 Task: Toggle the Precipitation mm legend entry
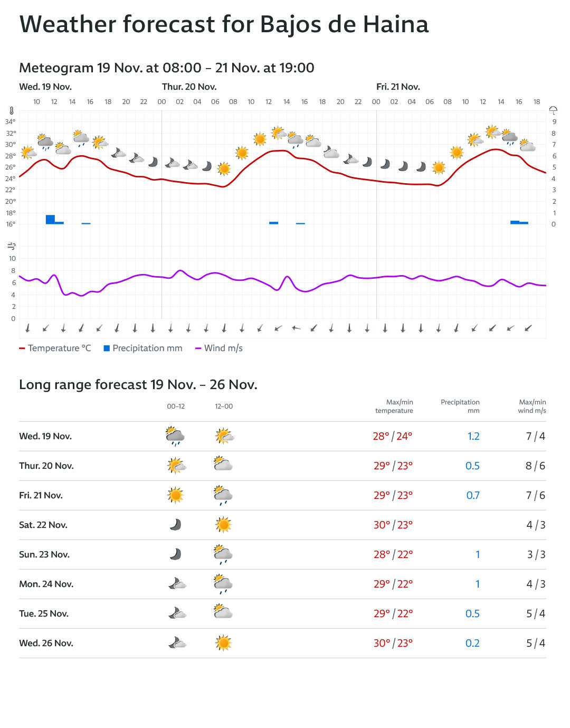point(143,348)
